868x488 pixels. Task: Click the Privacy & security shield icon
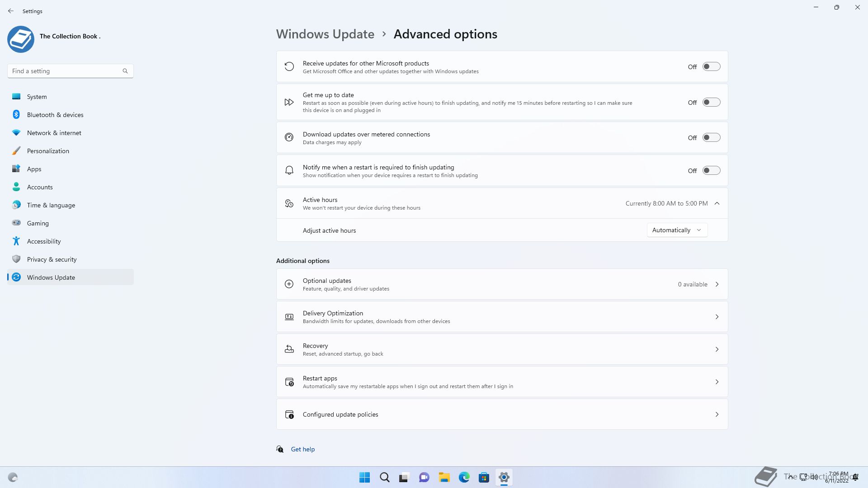[x=16, y=259]
